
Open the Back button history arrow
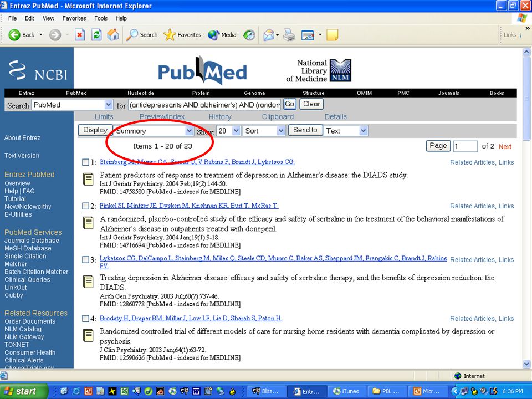(40, 34)
